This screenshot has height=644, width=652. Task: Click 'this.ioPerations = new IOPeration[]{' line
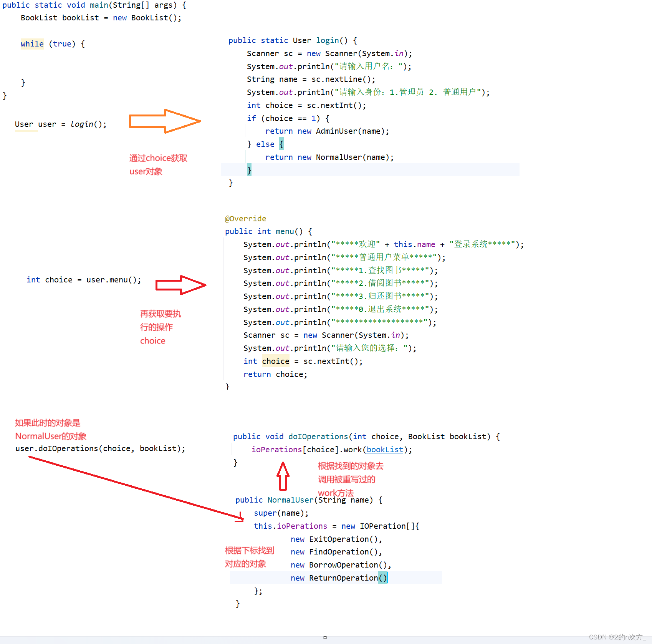click(x=336, y=526)
